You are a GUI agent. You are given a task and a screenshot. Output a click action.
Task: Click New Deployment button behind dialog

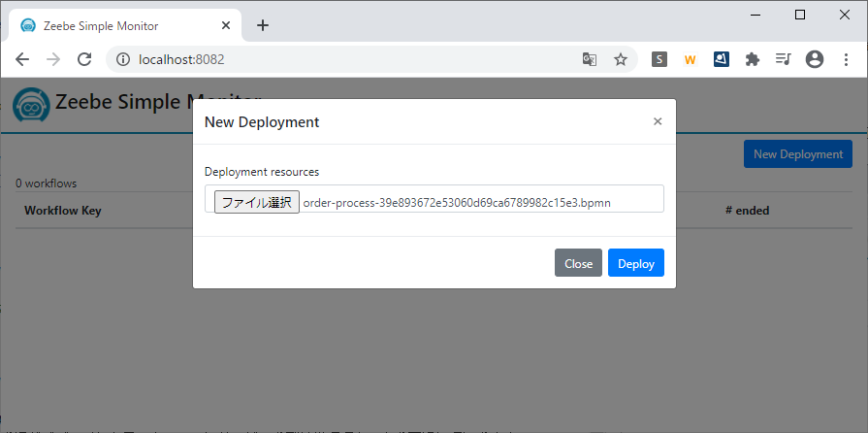[798, 154]
